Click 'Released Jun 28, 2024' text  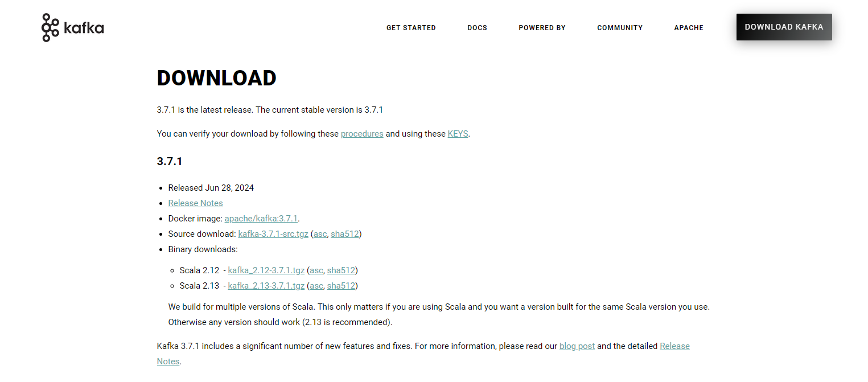(211, 188)
